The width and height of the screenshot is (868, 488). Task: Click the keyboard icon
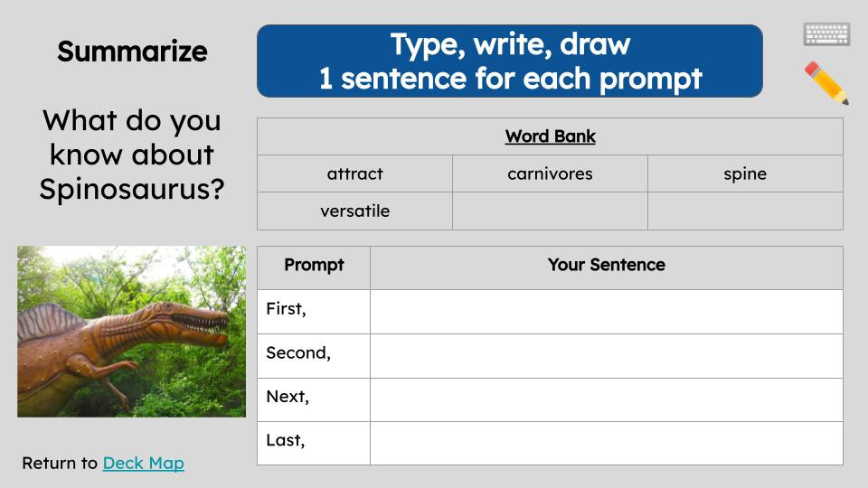tap(826, 34)
